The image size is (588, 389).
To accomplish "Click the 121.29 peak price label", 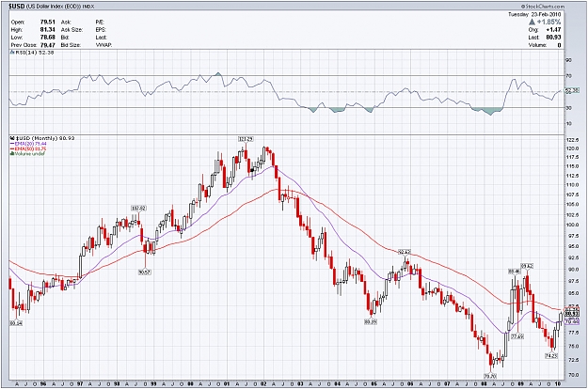I will (x=246, y=139).
